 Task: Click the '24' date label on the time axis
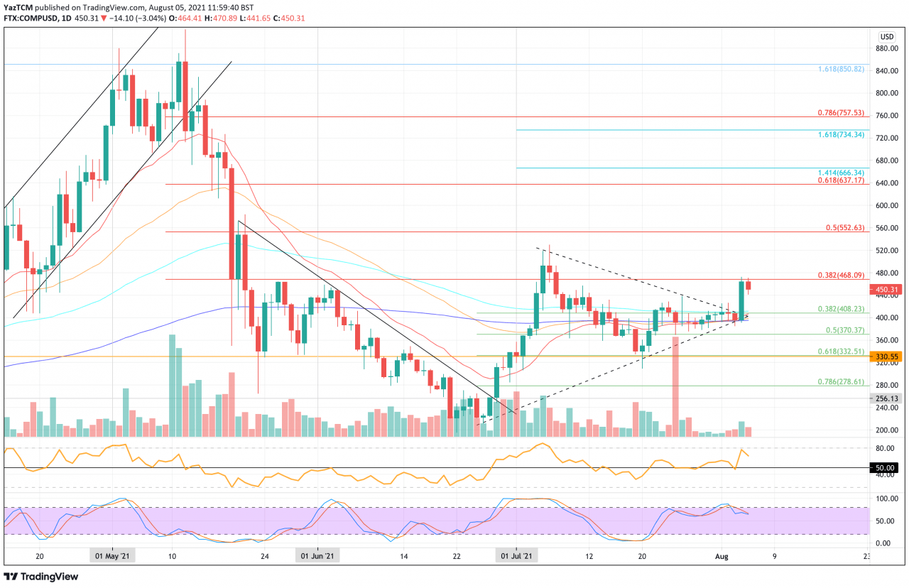264,557
